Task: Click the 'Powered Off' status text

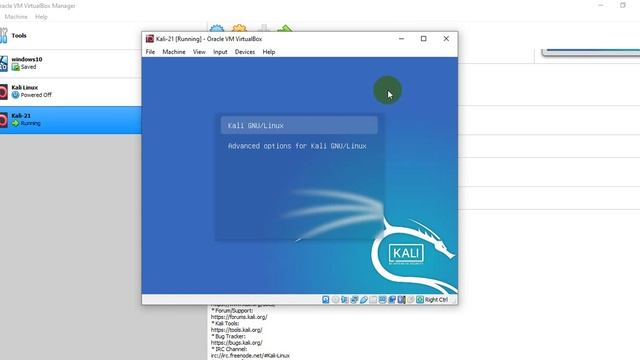Action: click(36, 95)
